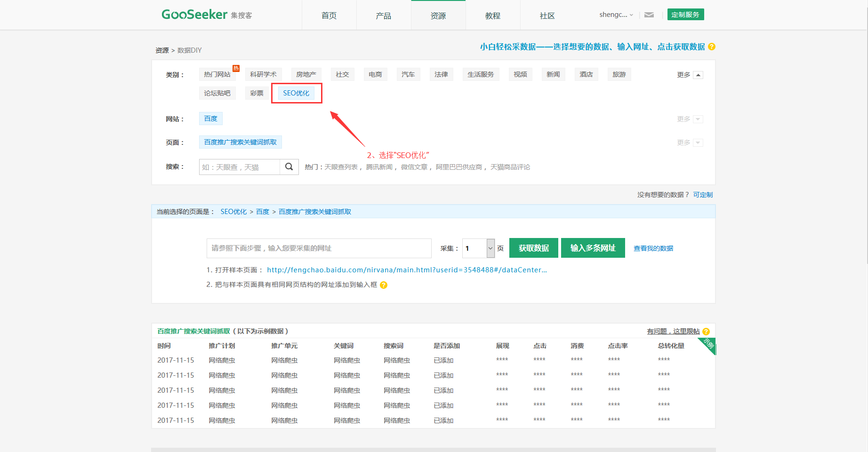Choose the 百度 website tag
The image size is (868, 452).
coord(211,119)
